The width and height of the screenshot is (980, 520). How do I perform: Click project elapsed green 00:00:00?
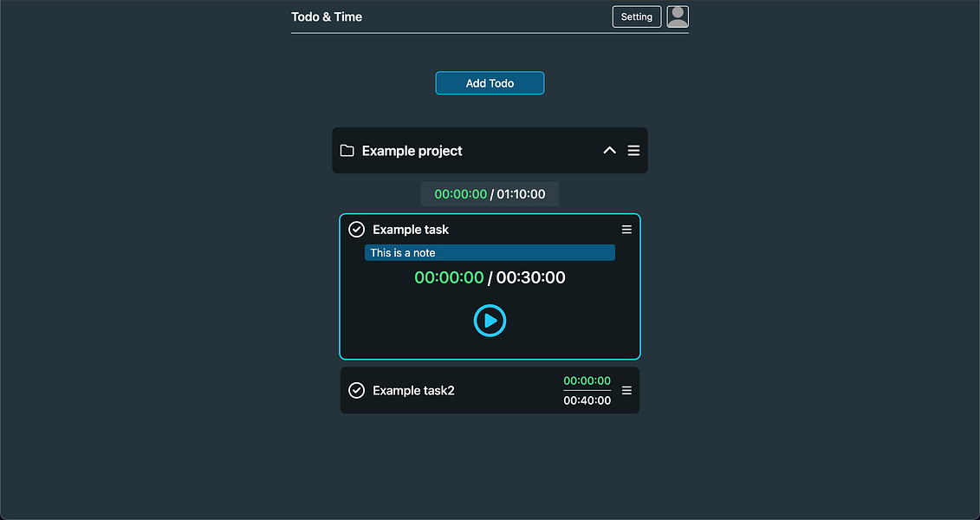pyautogui.click(x=461, y=194)
